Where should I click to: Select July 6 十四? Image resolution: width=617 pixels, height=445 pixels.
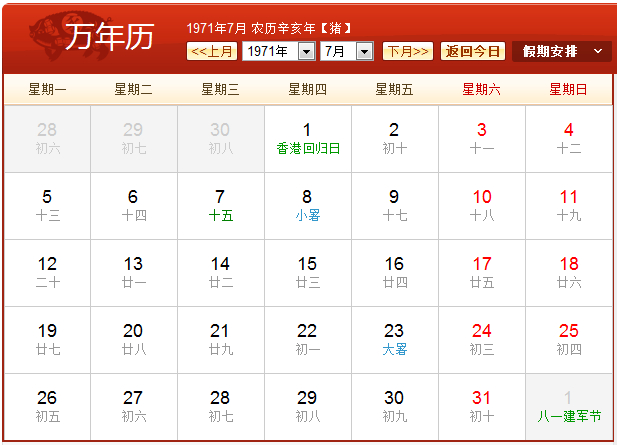click(x=134, y=206)
